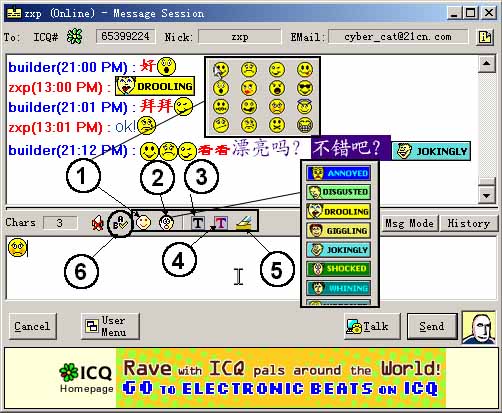Select the teeth-grinning emoticon in palette
Screen dimensions: 502x413
point(305,125)
